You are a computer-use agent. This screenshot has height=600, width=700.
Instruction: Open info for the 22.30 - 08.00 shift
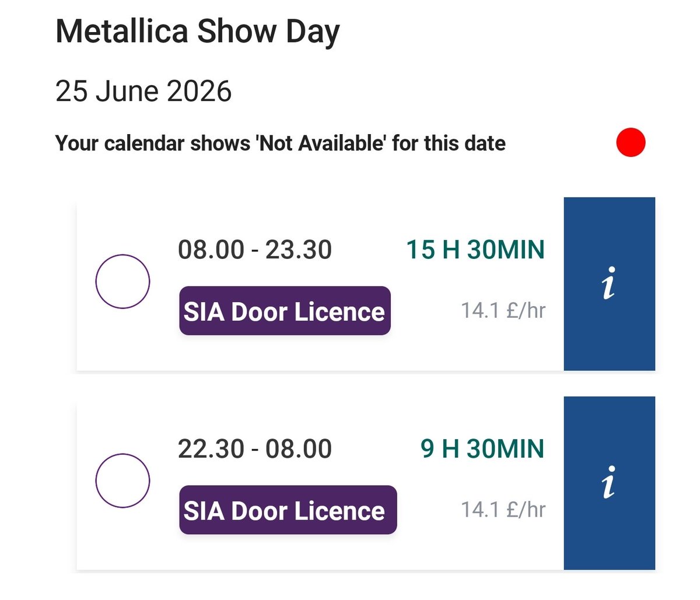609,483
